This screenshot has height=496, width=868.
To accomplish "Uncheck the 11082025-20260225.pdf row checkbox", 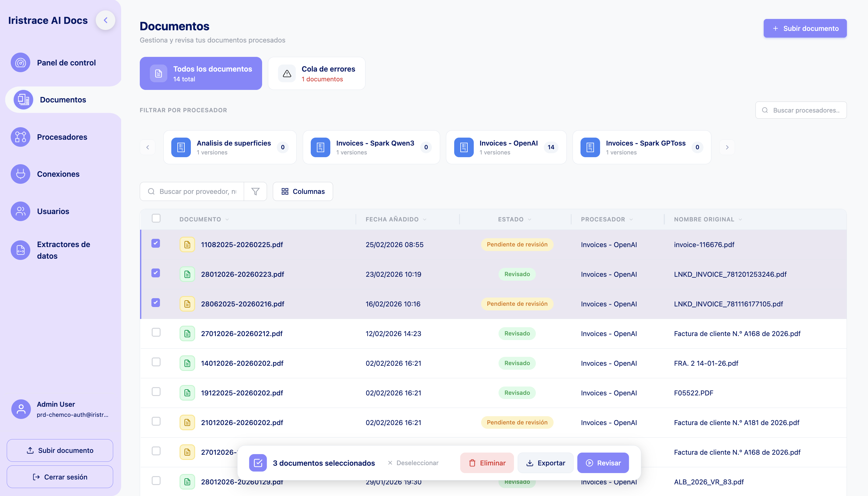I will [x=156, y=243].
